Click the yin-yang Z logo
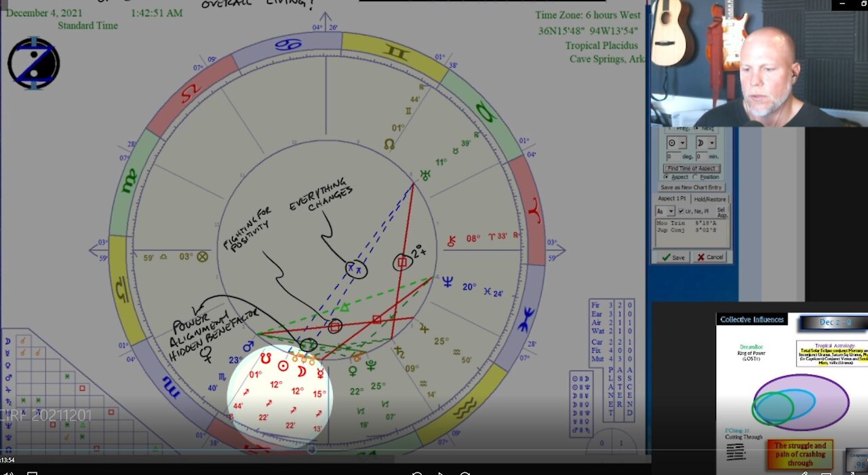This screenshot has width=868, height=475. coord(34,63)
